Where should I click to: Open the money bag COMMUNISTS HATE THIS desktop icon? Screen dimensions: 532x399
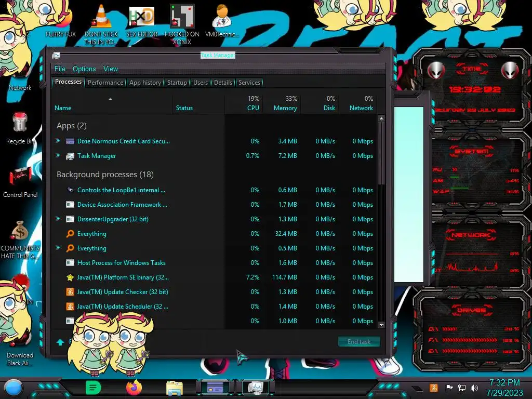pos(20,240)
